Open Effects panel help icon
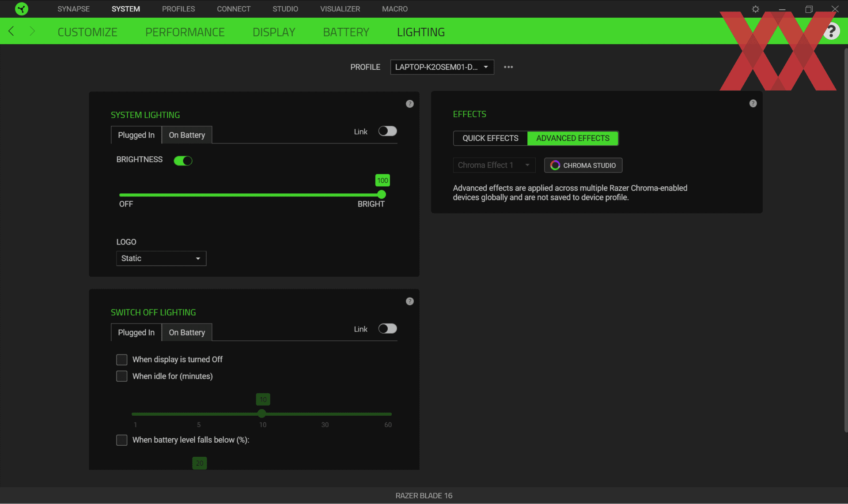The height and width of the screenshot is (504, 848). tap(753, 103)
